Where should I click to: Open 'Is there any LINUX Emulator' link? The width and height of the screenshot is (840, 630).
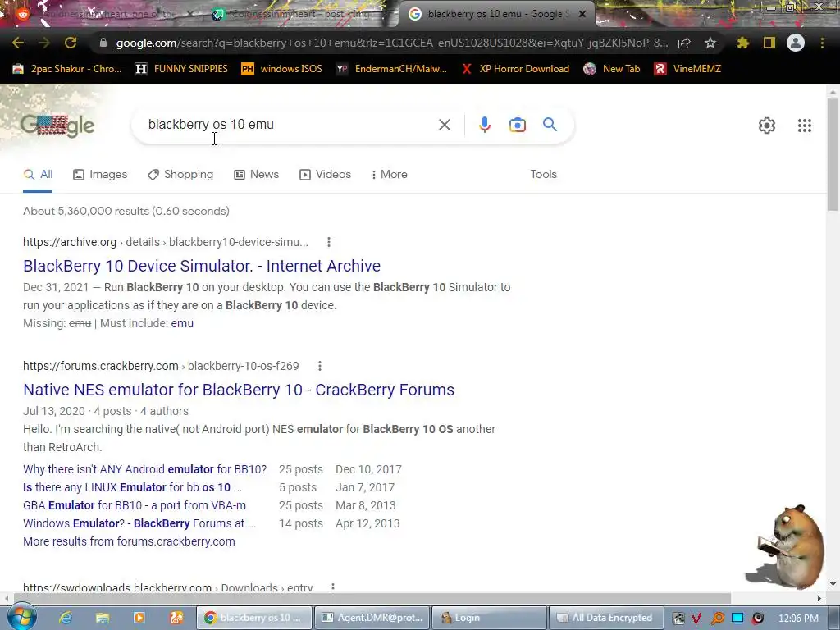click(132, 487)
